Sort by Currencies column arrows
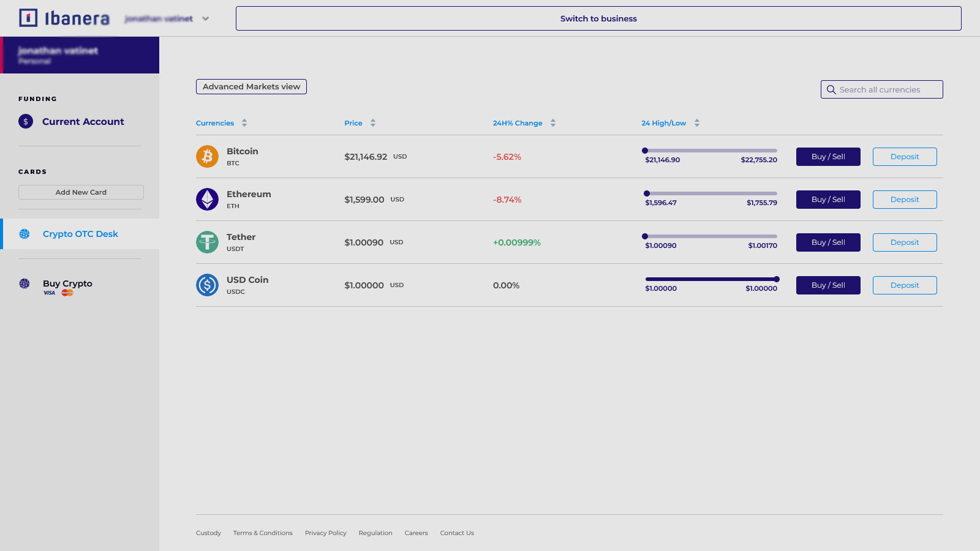Screen dimensions: 980x551 pyautogui.click(x=244, y=123)
